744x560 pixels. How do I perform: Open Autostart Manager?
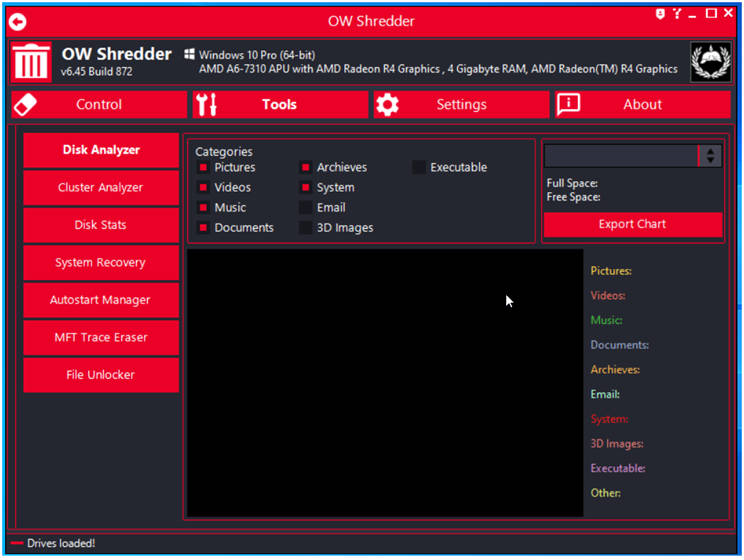click(x=101, y=300)
